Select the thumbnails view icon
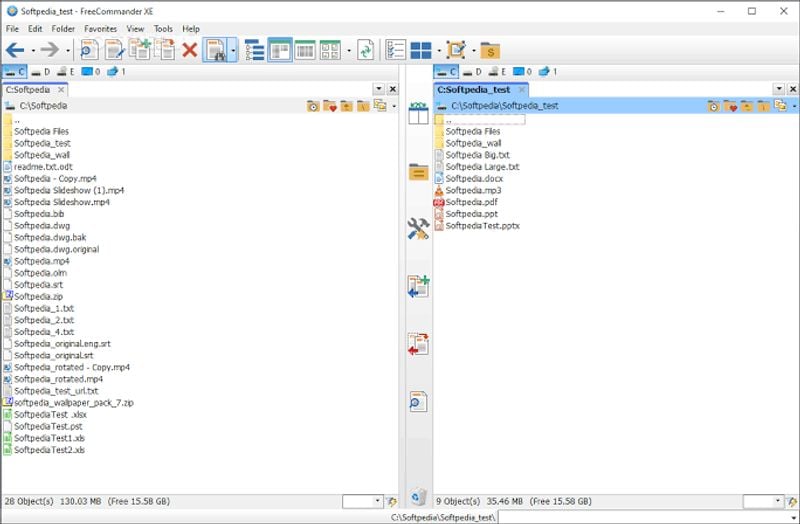 [x=330, y=50]
